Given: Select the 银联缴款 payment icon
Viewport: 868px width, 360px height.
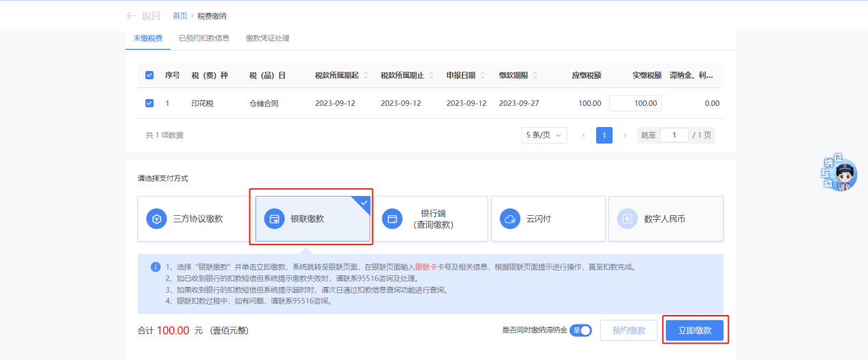Looking at the screenshot, I should click(275, 219).
